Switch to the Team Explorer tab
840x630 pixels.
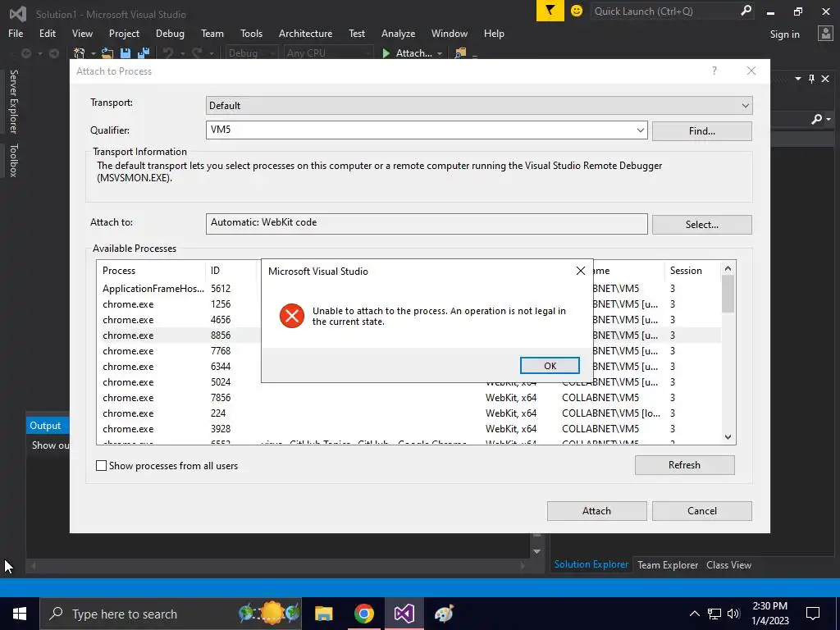pos(668,564)
